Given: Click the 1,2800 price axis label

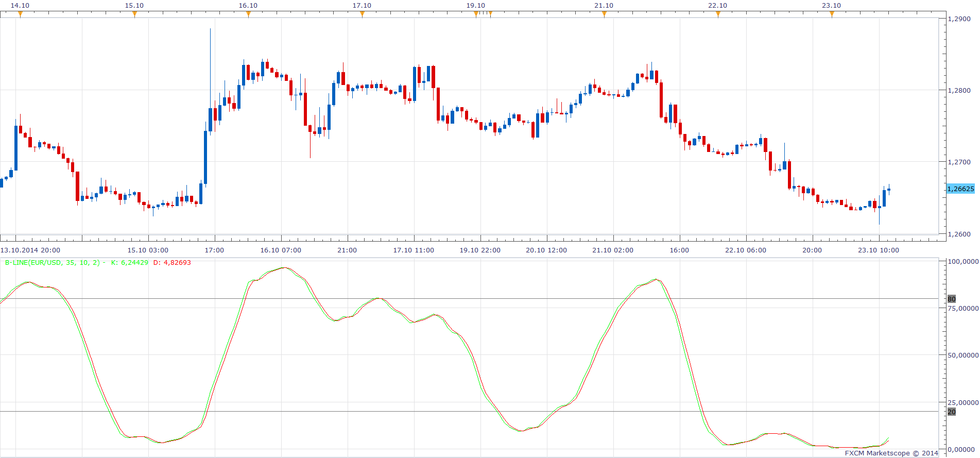Looking at the screenshot, I should coord(959,91).
